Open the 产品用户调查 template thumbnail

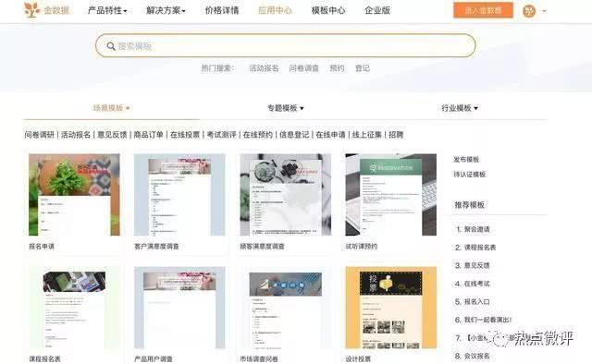click(x=179, y=308)
